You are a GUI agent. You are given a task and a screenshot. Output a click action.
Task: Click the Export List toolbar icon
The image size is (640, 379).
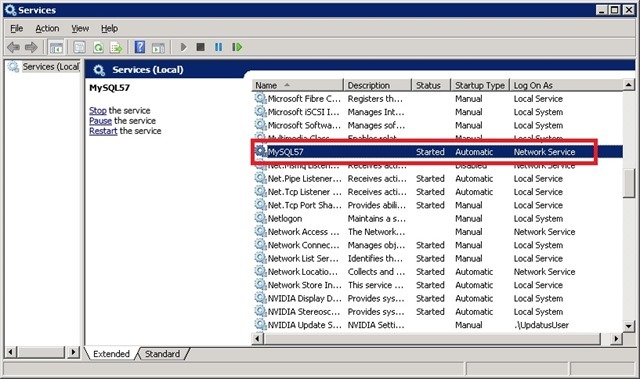[x=116, y=47]
